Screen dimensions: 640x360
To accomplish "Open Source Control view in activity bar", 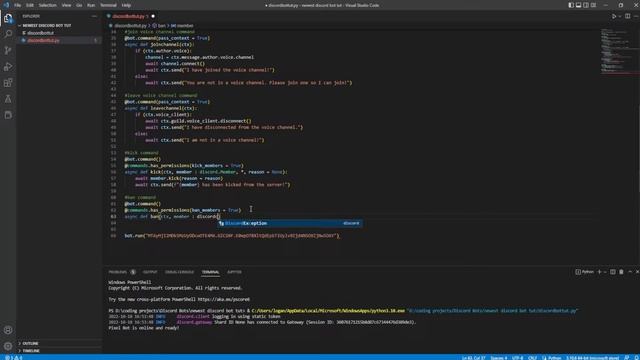I will (8, 50).
